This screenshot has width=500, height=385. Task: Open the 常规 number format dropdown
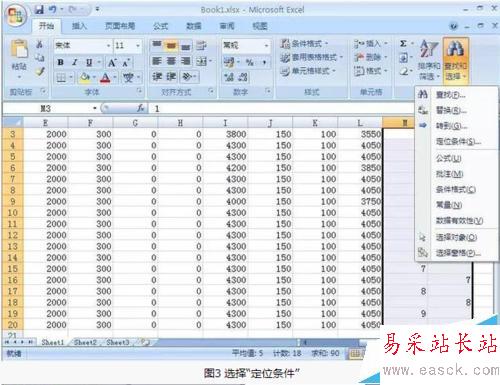point(266,45)
